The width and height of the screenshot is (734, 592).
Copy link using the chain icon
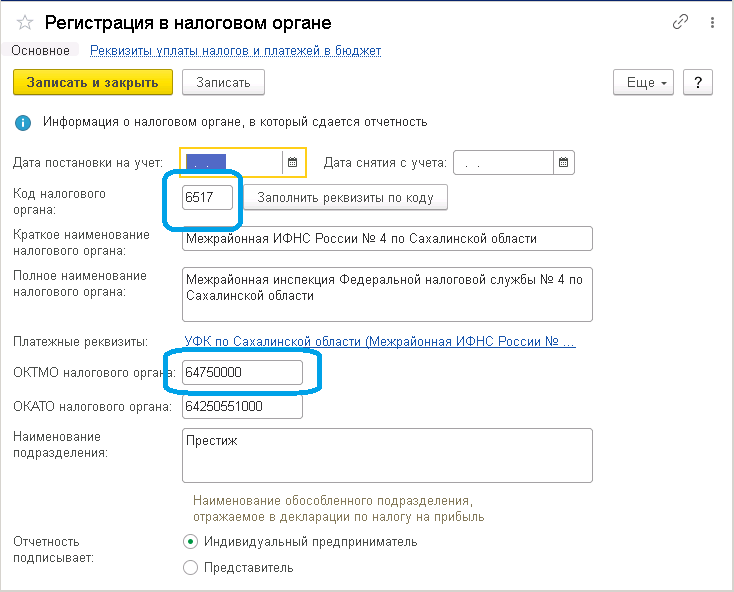click(x=680, y=22)
